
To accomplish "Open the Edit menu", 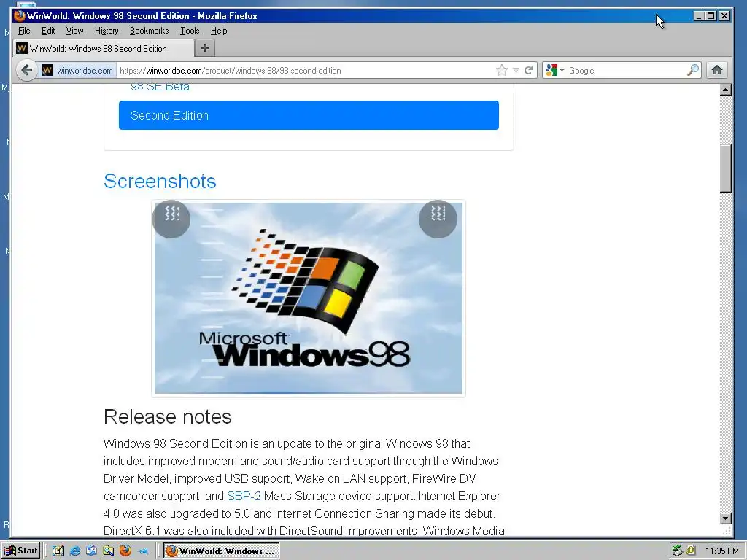I will (x=48, y=31).
